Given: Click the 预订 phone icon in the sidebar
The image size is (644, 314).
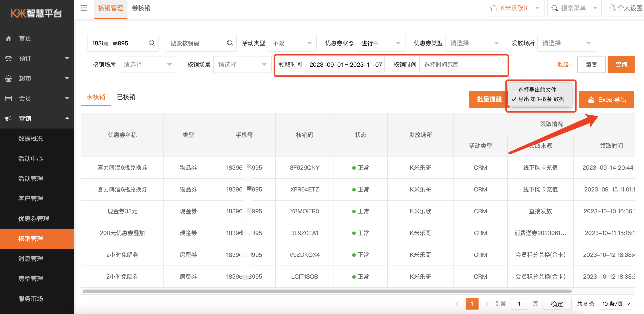Looking at the screenshot, I should pyautogui.click(x=8, y=58).
